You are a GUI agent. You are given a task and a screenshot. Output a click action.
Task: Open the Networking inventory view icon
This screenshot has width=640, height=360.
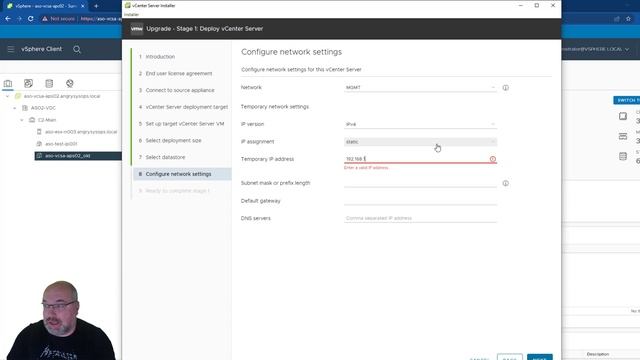tap(70, 84)
